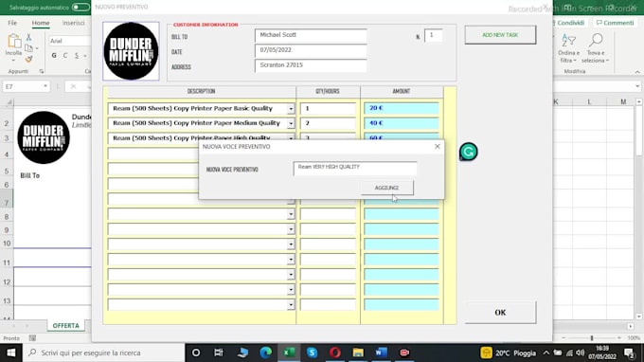644x362 pixels.
Task: Click the network tray icon
Action: [x=569, y=353]
